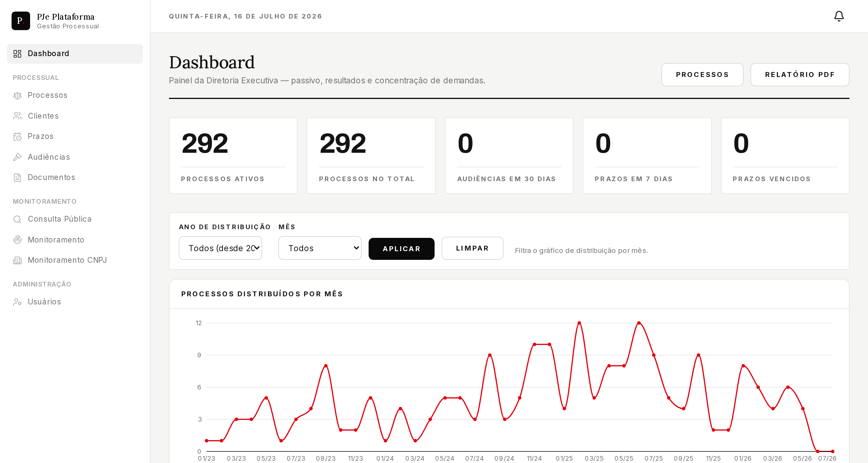Click the PJe Plataforma title text
The height and width of the screenshot is (463, 868).
click(x=66, y=17)
